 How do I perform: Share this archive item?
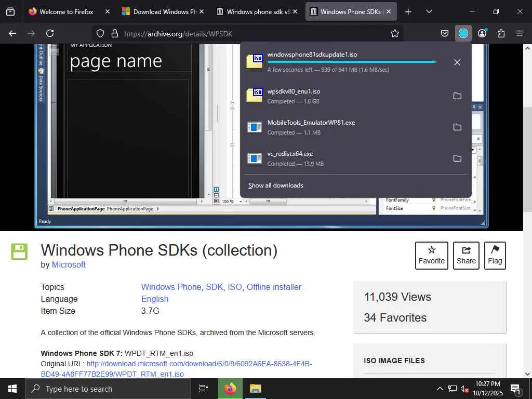[x=466, y=256]
